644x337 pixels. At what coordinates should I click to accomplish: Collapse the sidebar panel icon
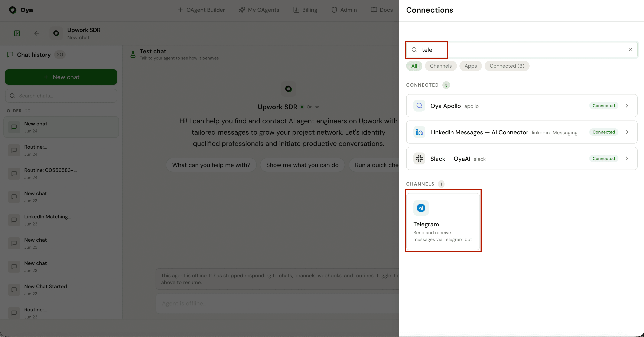(17, 33)
